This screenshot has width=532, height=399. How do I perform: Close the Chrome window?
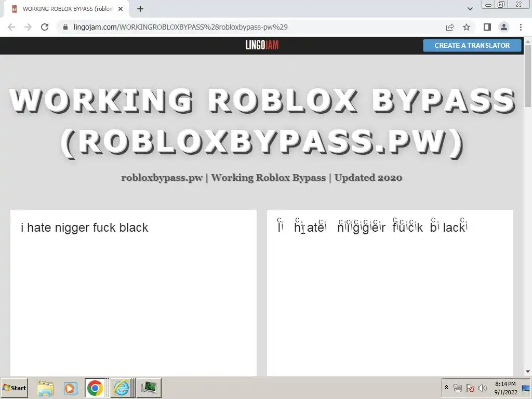(x=519, y=5)
